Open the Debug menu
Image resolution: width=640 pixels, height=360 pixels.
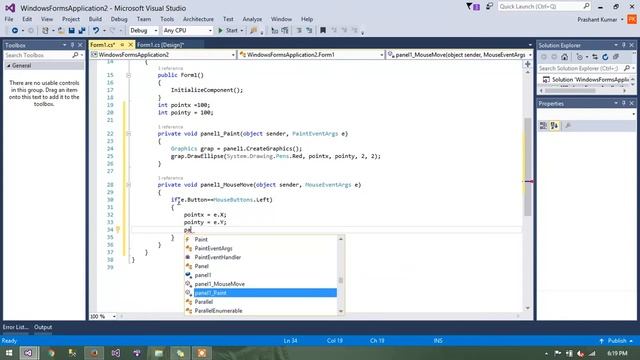coord(119,19)
